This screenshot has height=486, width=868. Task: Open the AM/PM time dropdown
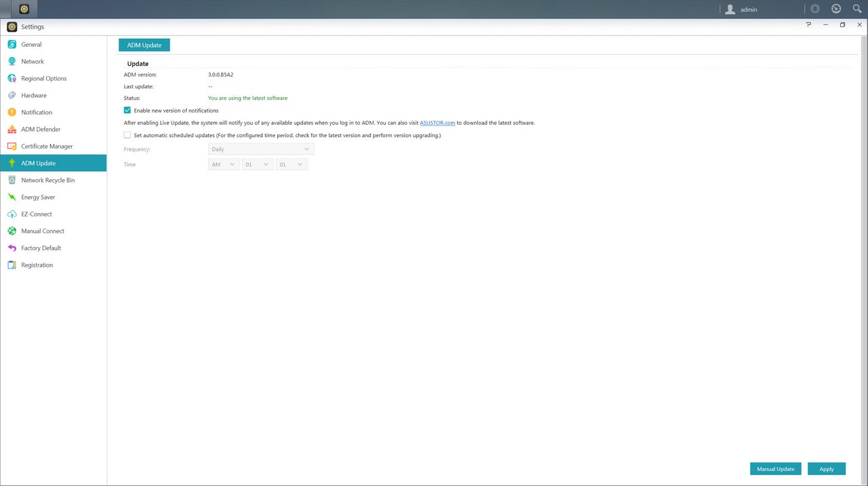point(224,164)
